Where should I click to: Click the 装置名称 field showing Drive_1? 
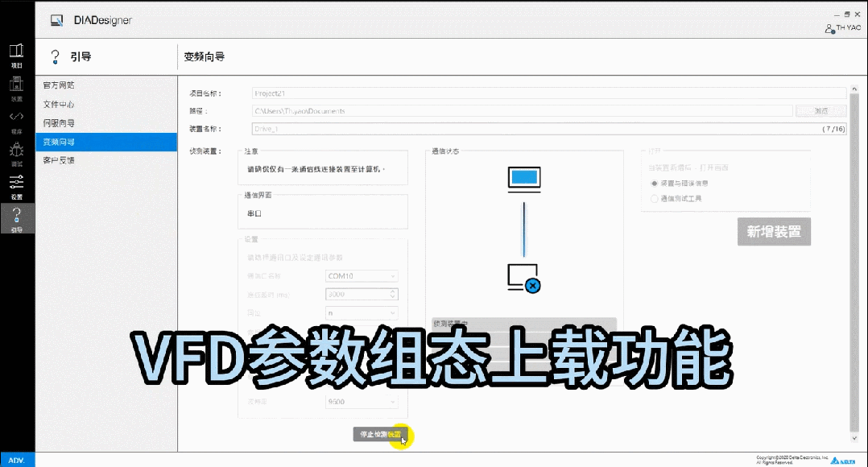pyautogui.click(x=548, y=129)
